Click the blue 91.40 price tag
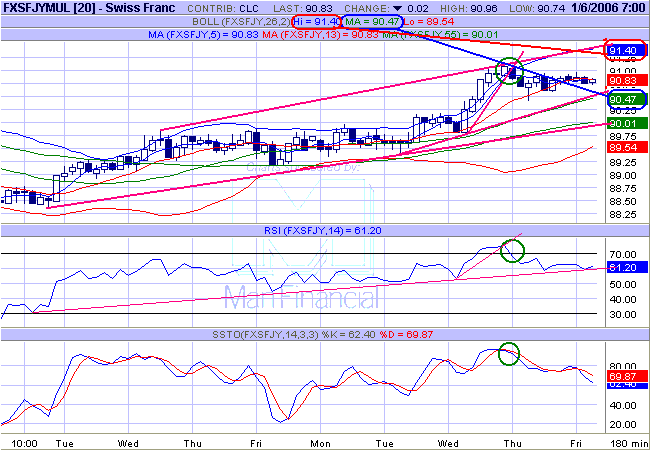650x450 pixels. 626,51
